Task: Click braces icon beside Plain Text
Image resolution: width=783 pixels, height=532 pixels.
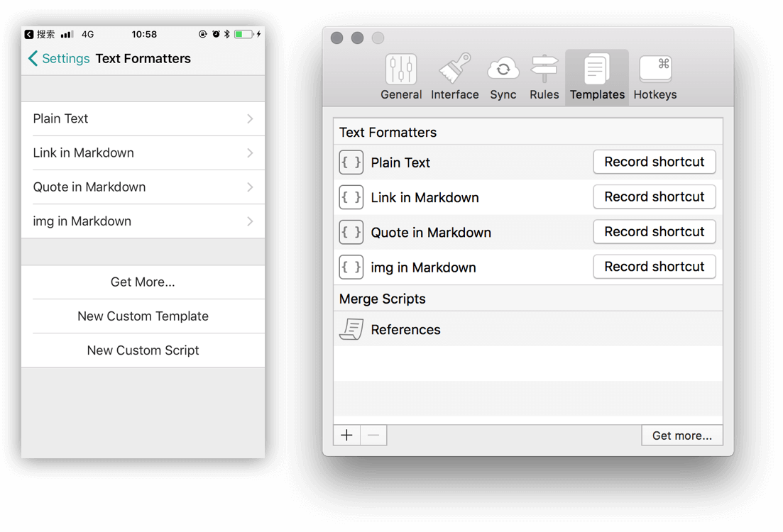Action: pyautogui.click(x=351, y=162)
